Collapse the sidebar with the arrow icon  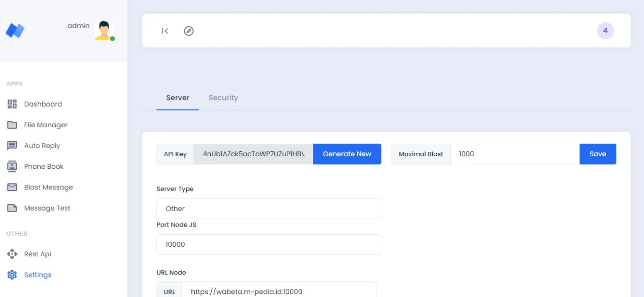[165, 31]
